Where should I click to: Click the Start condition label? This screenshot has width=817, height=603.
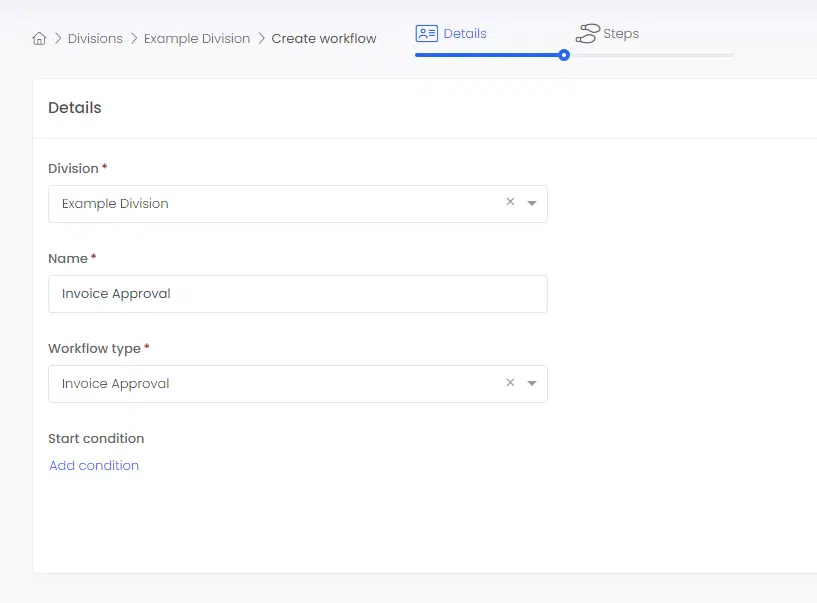pyautogui.click(x=96, y=438)
